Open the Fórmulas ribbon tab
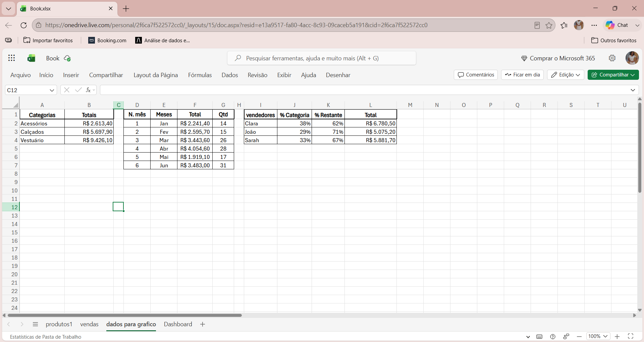Image resolution: width=644 pixels, height=342 pixels. [200, 75]
